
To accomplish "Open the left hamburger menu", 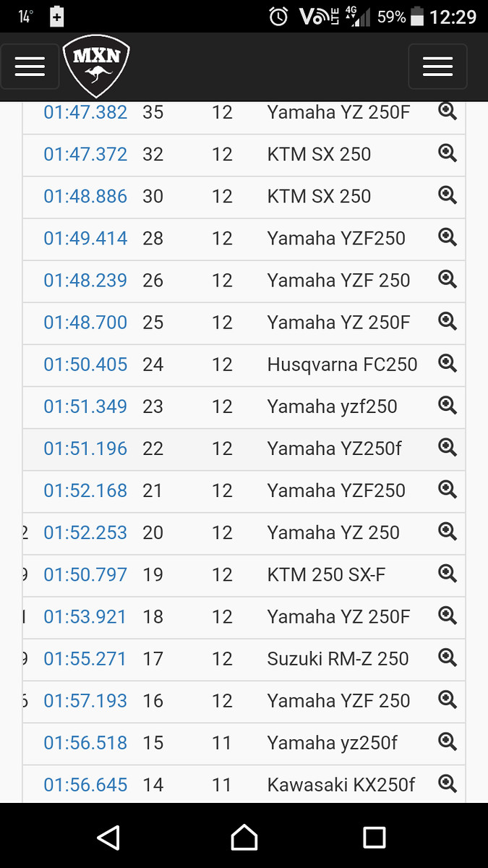I will (x=30, y=67).
